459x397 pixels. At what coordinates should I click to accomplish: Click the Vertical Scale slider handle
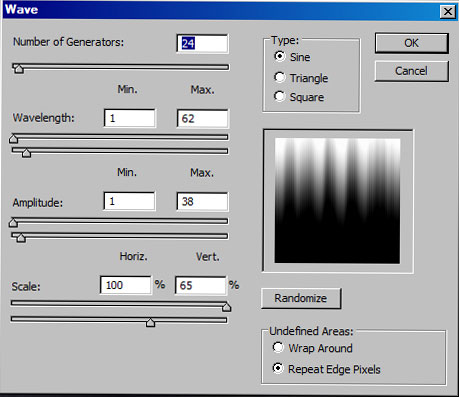[x=151, y=322]
